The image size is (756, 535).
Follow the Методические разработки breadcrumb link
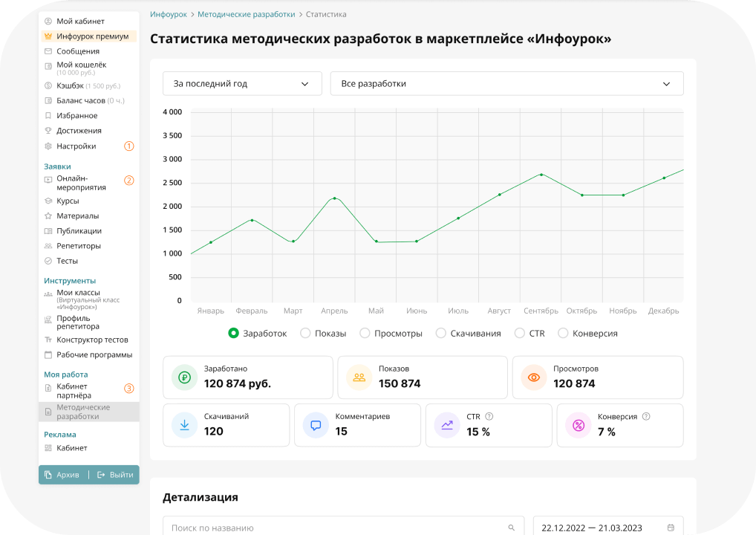click(x=246, y=14)
